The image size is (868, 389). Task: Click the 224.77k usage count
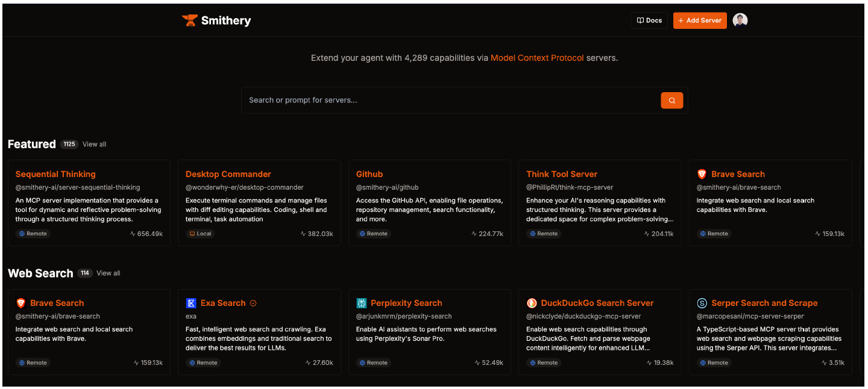(487, 234)
